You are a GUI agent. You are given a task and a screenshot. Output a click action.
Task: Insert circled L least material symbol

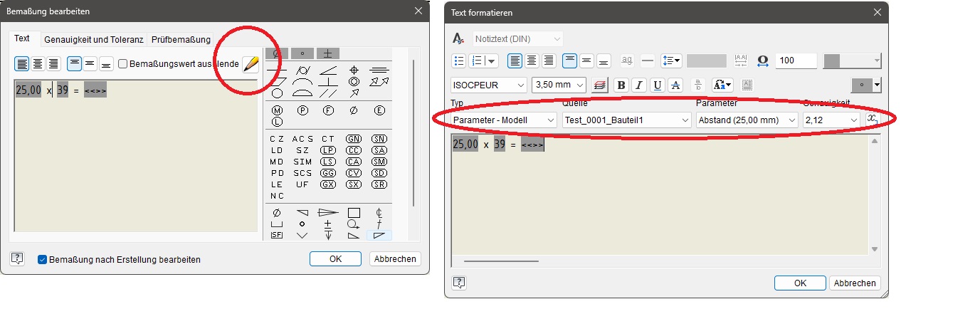coord(277,122)
